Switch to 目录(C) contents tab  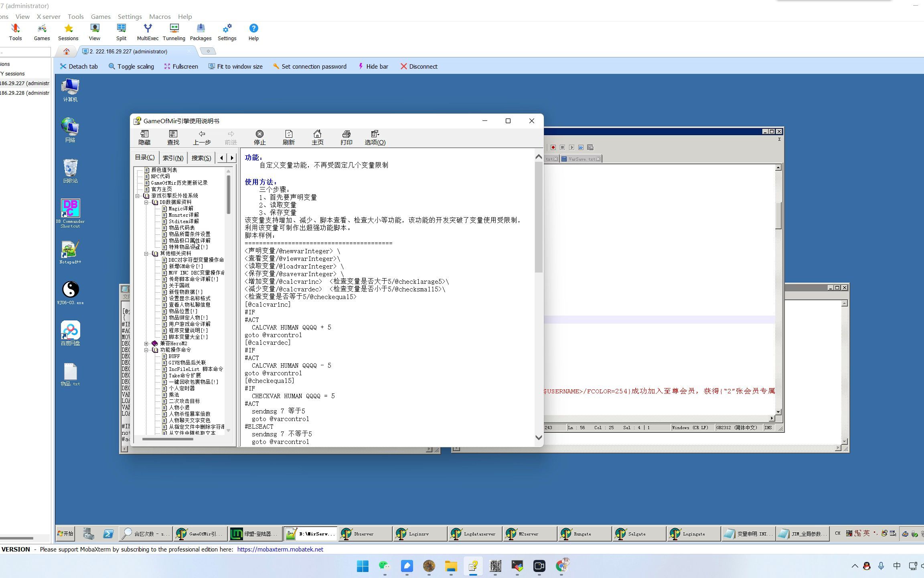(x=145, y=157)
